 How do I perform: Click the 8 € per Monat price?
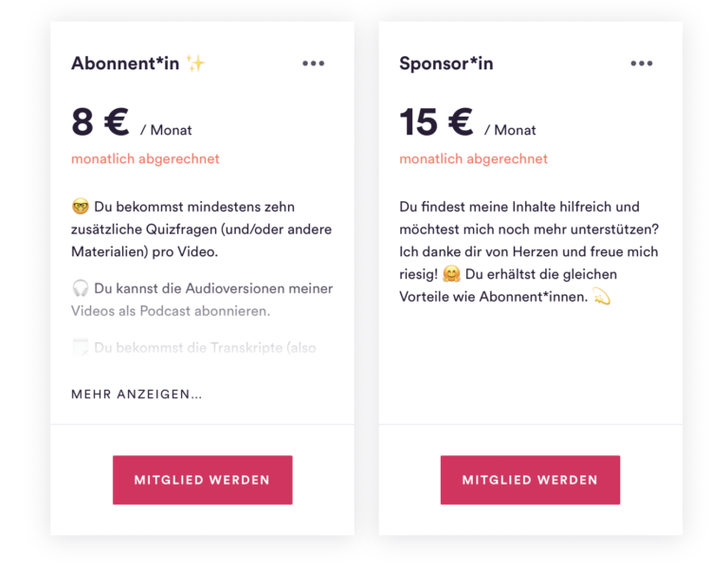pyautogui.click(x=132, y=122)
